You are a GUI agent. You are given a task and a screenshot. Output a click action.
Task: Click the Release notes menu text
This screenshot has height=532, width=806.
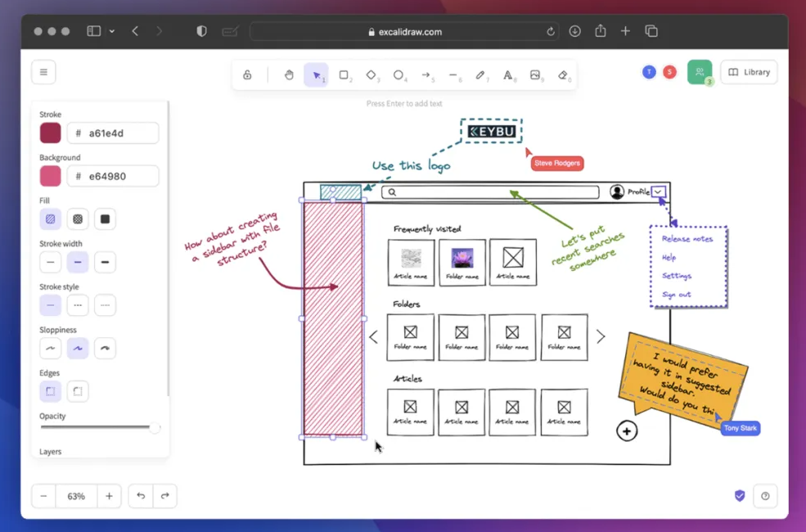(687, 239)
